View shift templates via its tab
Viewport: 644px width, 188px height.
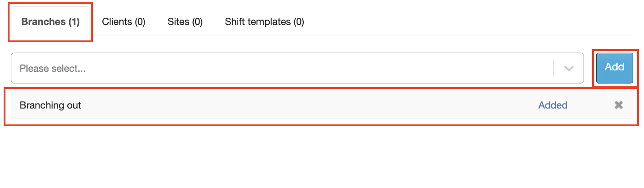coord(264,22)
